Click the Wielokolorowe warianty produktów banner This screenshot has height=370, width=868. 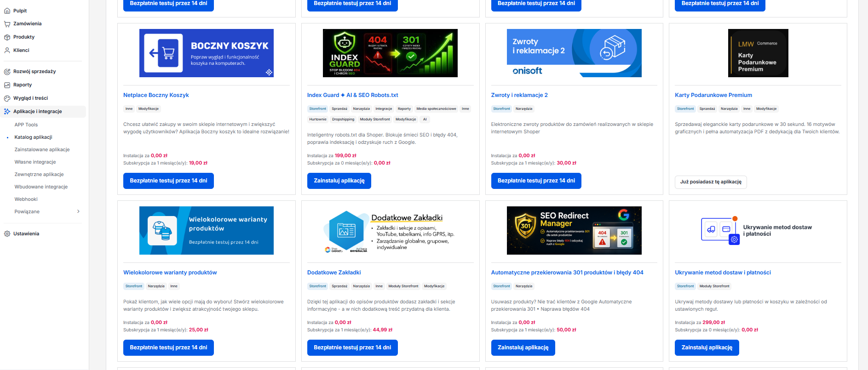(x=207, y=230)
